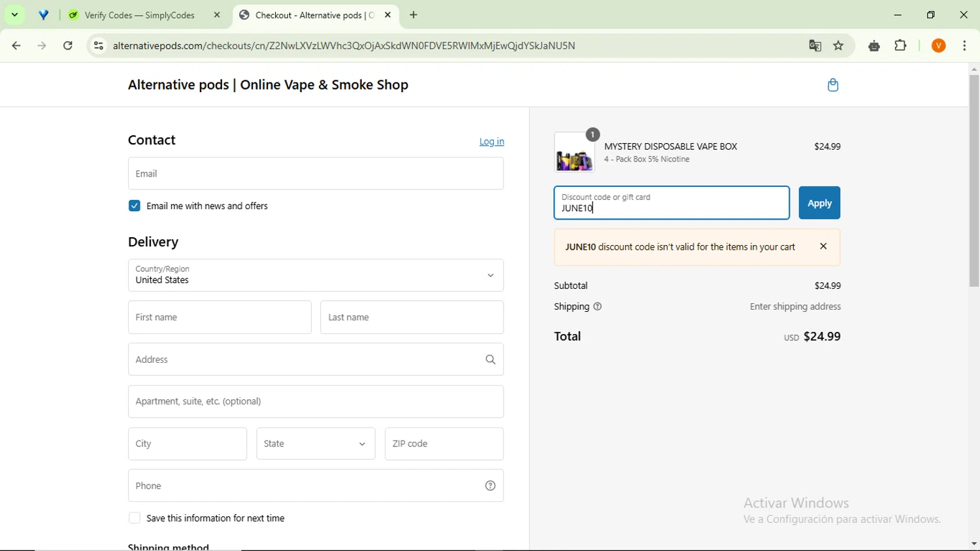Click the phone field help icon
Viewport: 980px width, 551px height.
point(490,486)
